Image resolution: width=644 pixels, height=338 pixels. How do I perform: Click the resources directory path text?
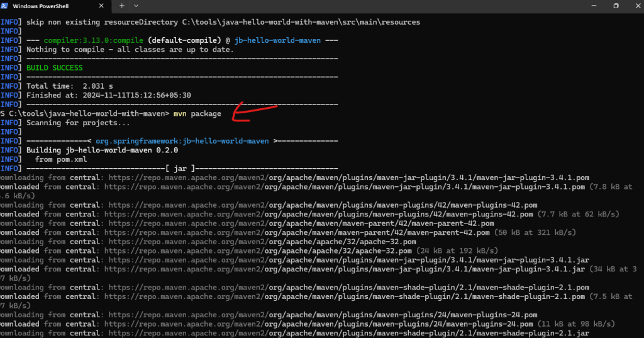tap(301, 22)
